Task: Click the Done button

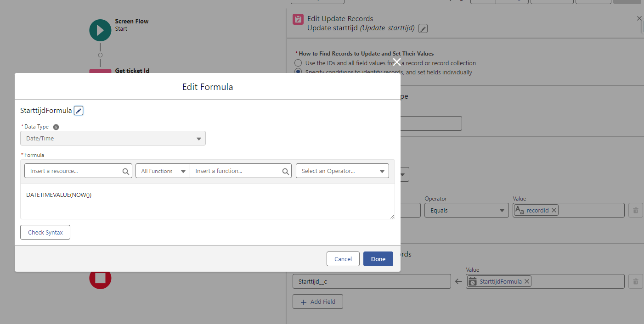Action: point(378,259)
